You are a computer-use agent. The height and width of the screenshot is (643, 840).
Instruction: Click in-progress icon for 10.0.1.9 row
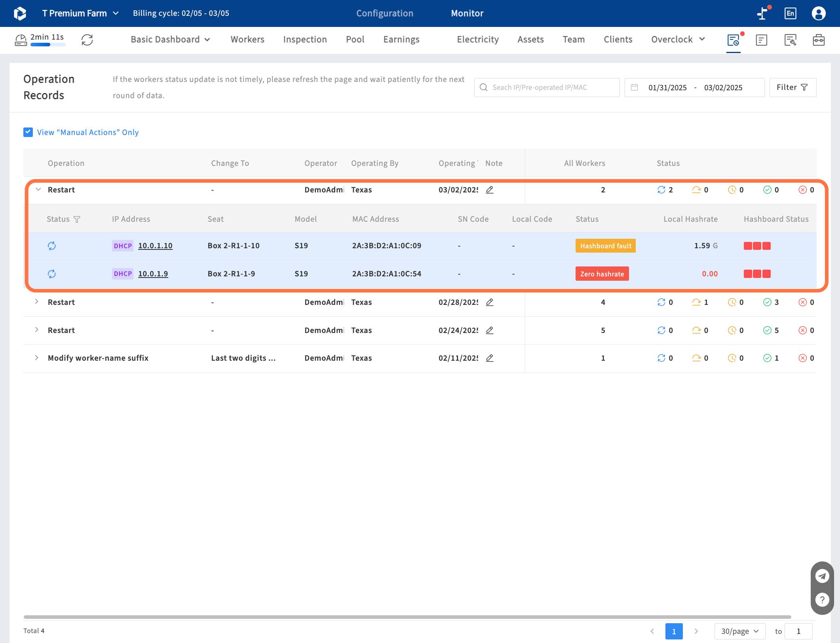pos(52,274)
